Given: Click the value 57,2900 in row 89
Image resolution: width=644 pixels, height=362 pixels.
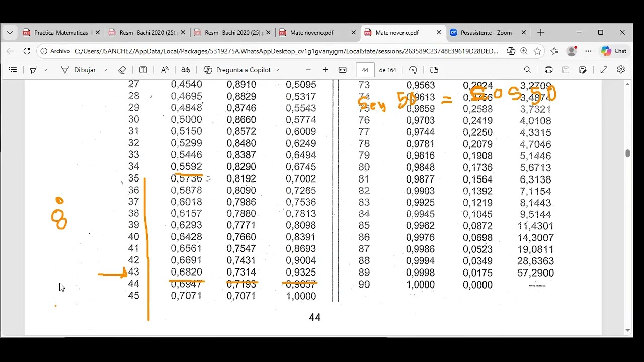Looking at the screenshot, I should (x=535, y=273).
